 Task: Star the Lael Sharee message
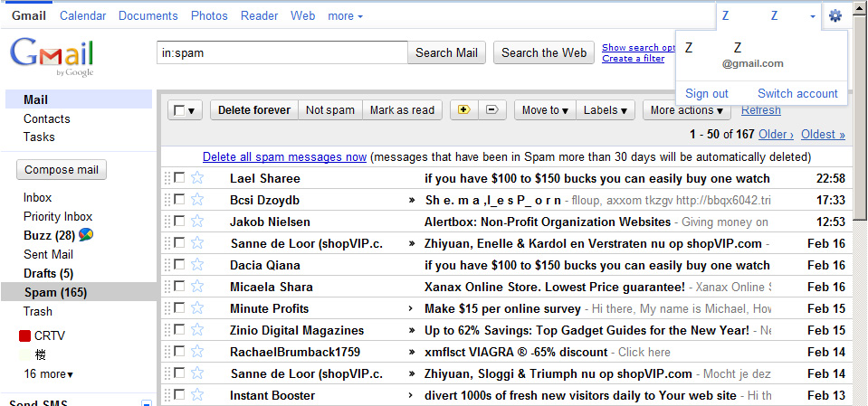(197, 178)
